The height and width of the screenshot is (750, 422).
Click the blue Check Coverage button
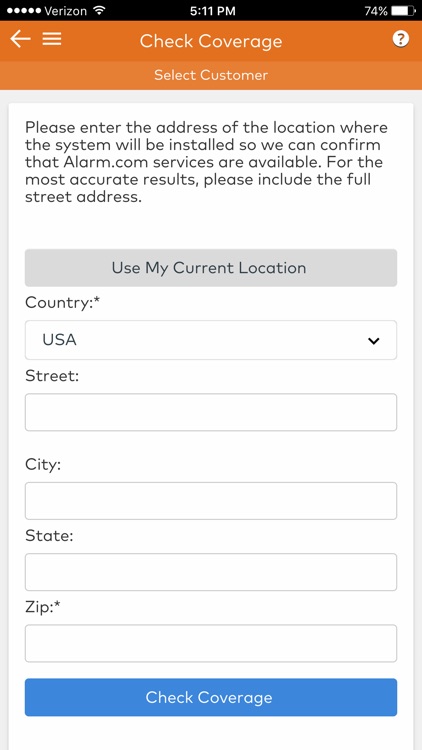click(211, 697)
